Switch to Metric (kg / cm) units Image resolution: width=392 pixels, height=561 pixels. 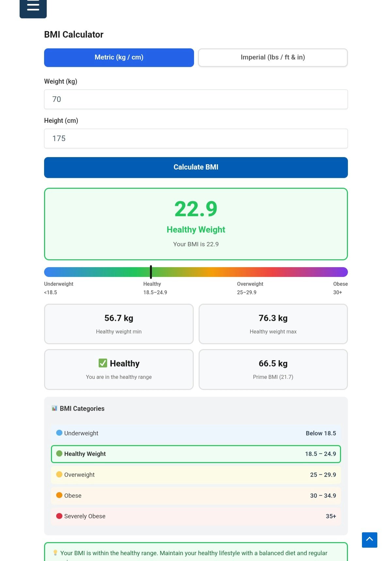[x=119, y=57]
